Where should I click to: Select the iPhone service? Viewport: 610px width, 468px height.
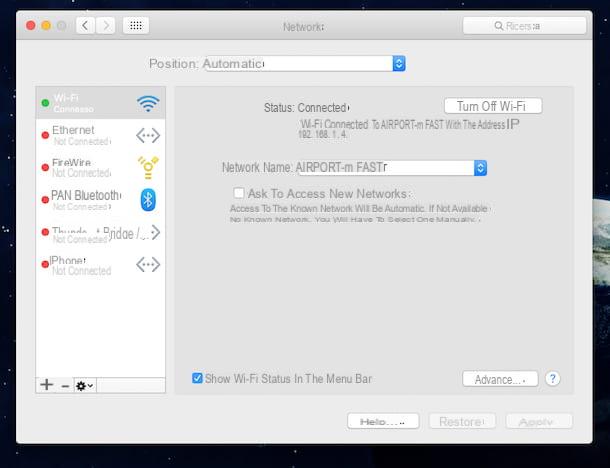click(x=100, y=265)
